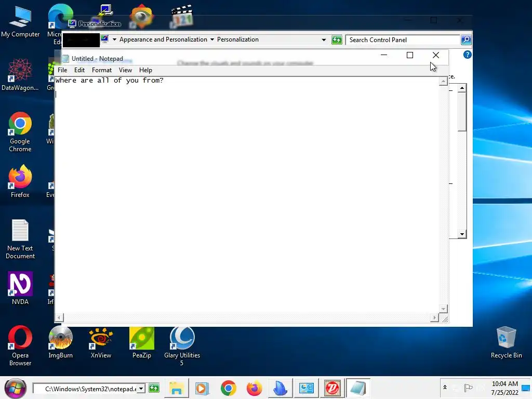Screen dimensions: 532x399
Task: Switch to Control Panel taskbar button
Action: coord(307,388)
